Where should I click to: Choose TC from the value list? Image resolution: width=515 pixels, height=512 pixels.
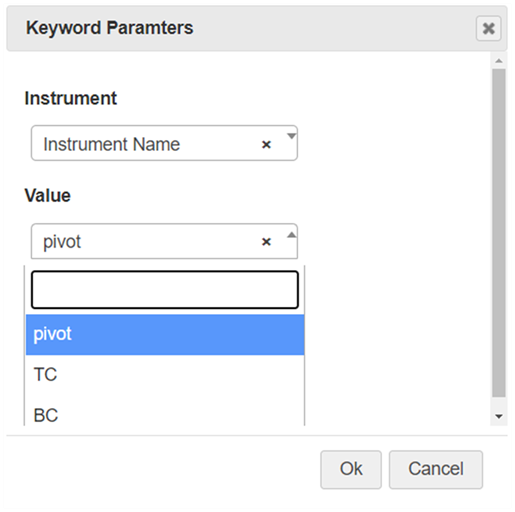165,375
